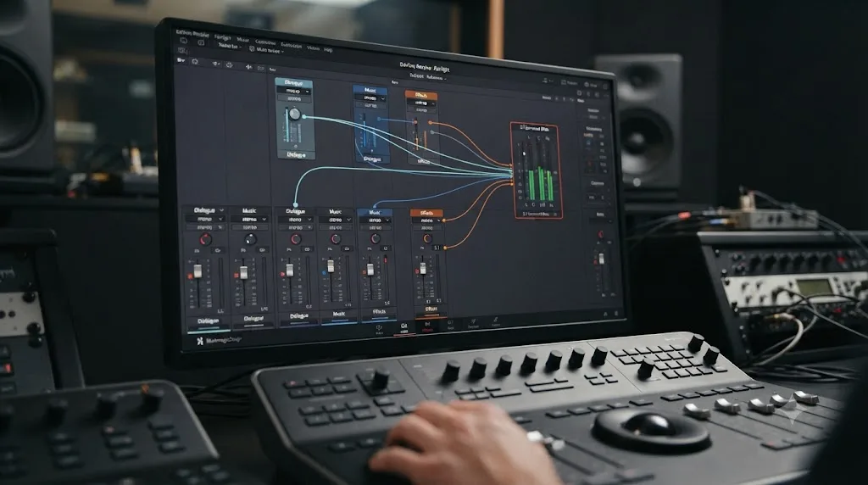Click the orange-header strip fader handle

pyautogui.click(x=423, y=268)
